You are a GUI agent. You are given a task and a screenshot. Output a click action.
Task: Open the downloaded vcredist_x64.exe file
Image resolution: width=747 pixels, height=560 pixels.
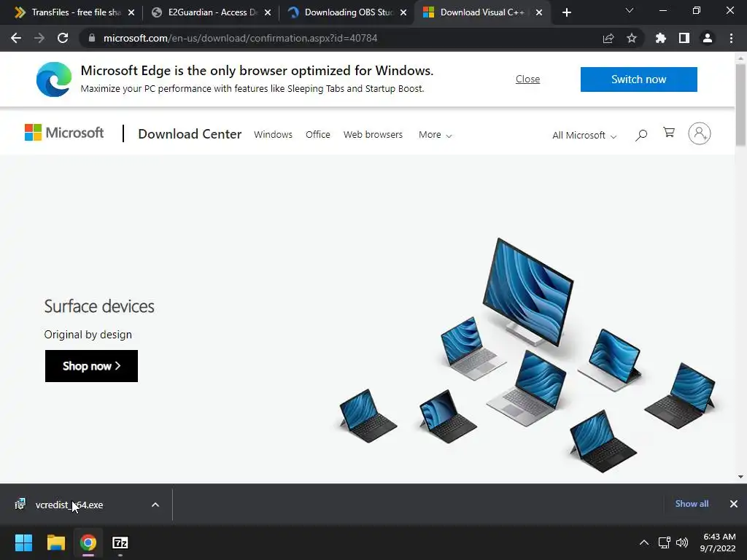coord(69,505)
